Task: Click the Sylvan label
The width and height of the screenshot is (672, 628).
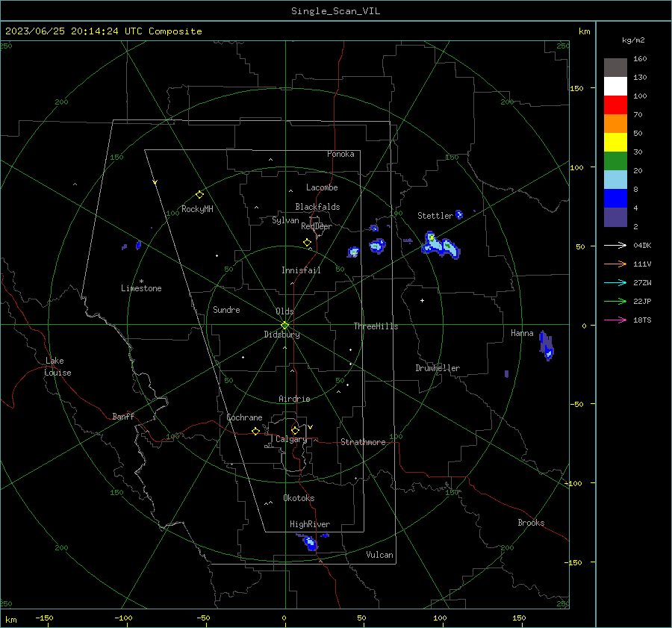Action: [285, 220]
